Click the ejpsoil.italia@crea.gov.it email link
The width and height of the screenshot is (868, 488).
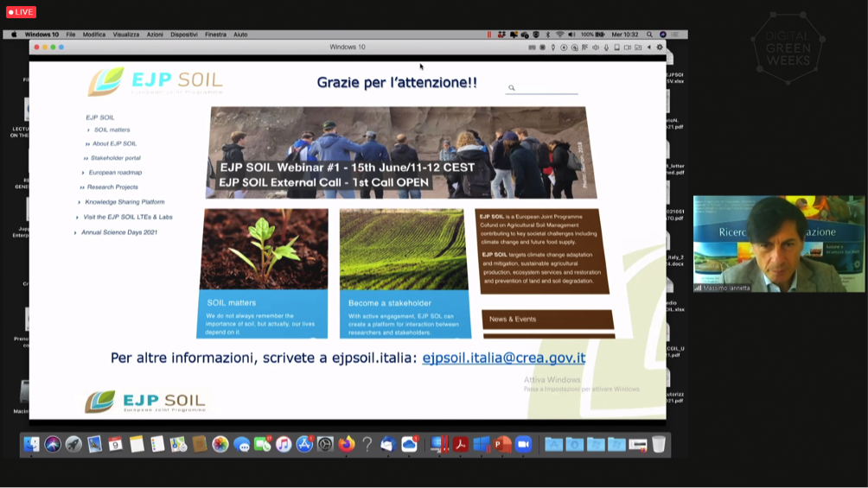click(504, 358)
